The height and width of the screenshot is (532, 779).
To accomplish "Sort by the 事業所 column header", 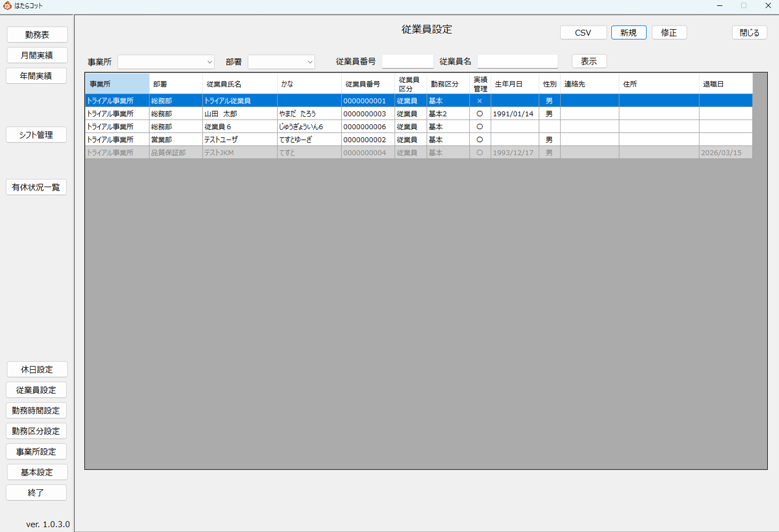I will [117, 84].
